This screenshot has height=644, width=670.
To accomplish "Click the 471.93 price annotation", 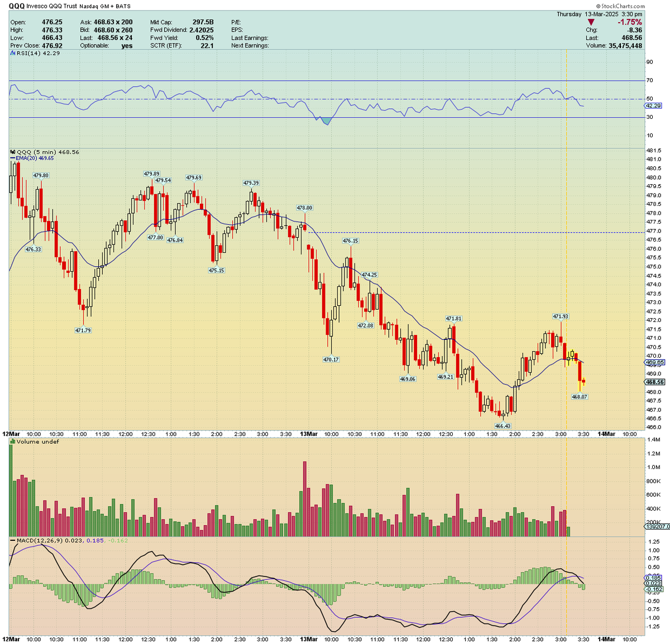I will click(561, 316).
